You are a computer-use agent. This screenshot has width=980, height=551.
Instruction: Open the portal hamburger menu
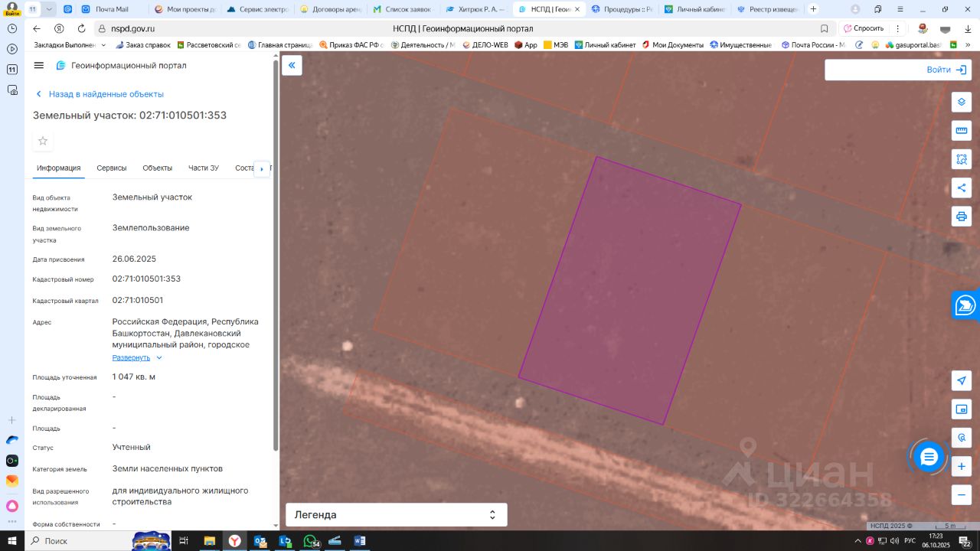(x=39, y=65)
